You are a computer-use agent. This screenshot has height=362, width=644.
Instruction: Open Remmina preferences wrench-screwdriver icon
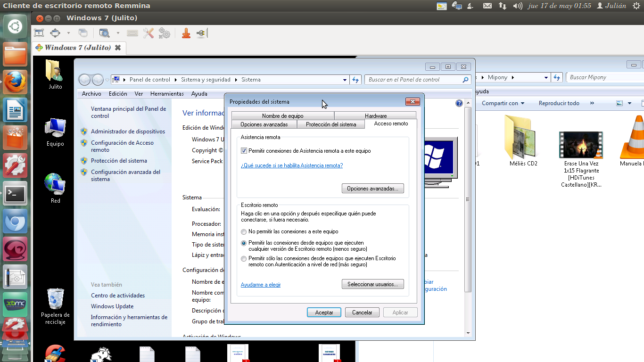pos(149,33)
